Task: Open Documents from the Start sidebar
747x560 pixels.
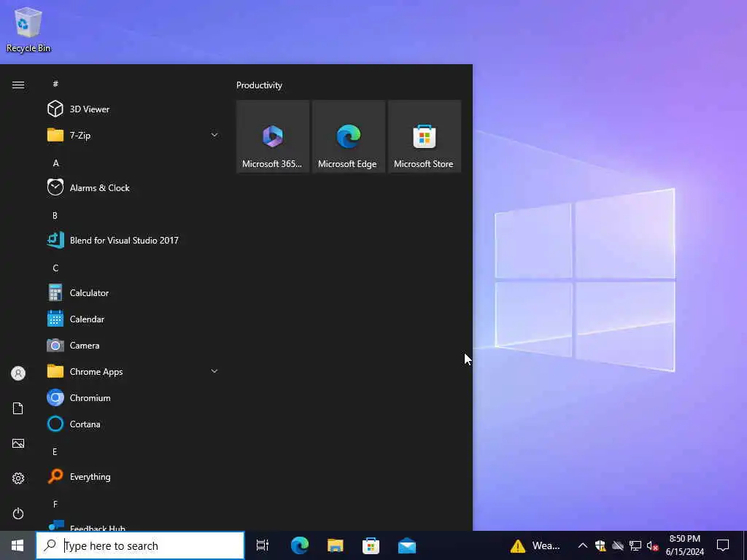Action: coord(18,408)
